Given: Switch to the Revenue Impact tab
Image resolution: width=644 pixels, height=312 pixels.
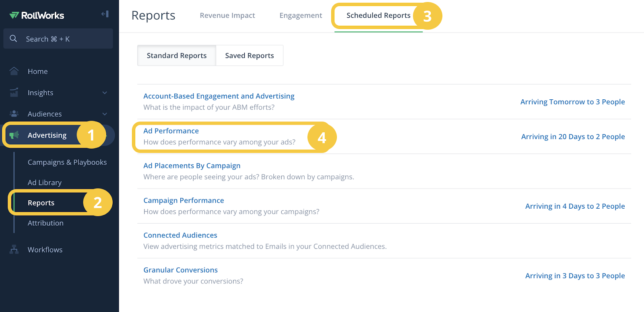Looking at the screenshot, I should point(227,15).
